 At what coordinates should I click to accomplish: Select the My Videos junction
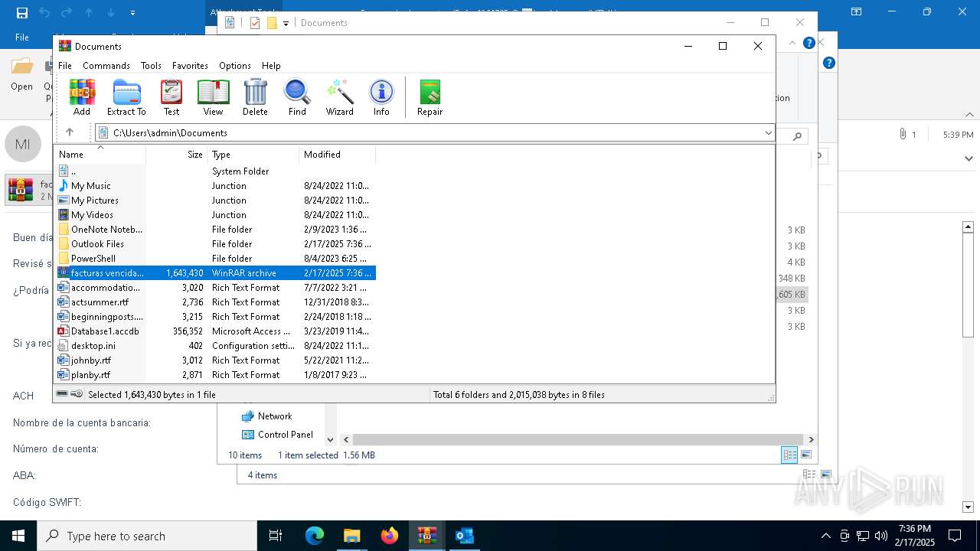(x=215, y=215)
